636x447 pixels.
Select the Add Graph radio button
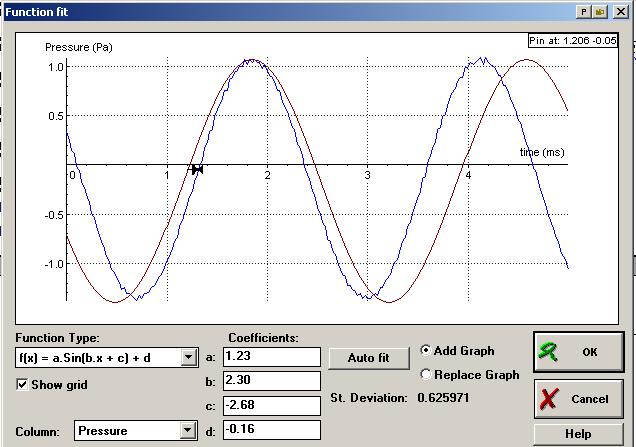click(425, 350)
